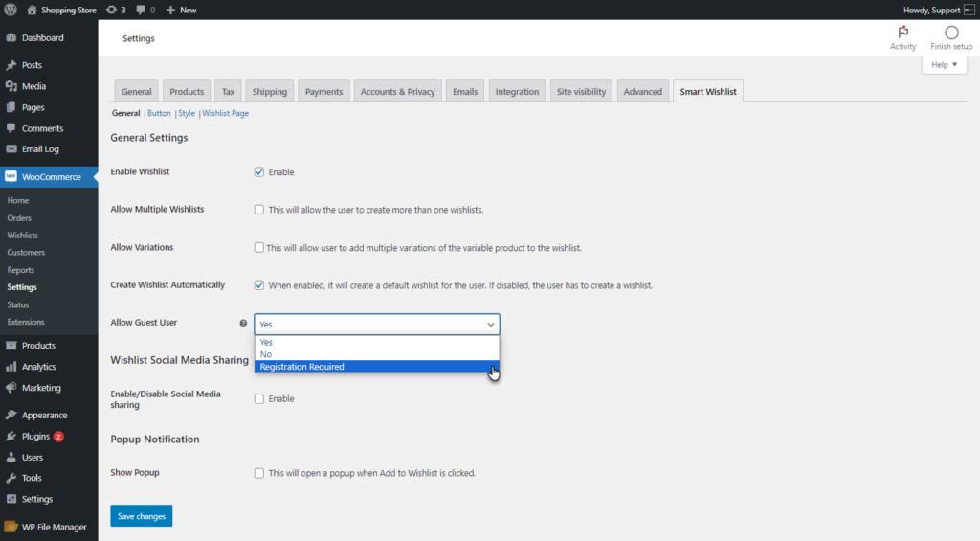980x541 pixels.
Task: Open WooCommerce Customers submenu
Action: coord(26,253)
